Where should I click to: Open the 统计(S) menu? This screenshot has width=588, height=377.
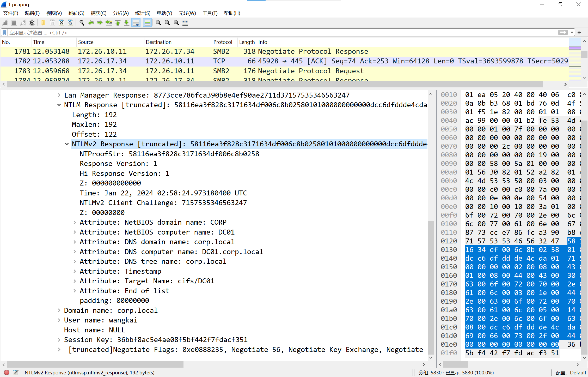click(143, 13)
